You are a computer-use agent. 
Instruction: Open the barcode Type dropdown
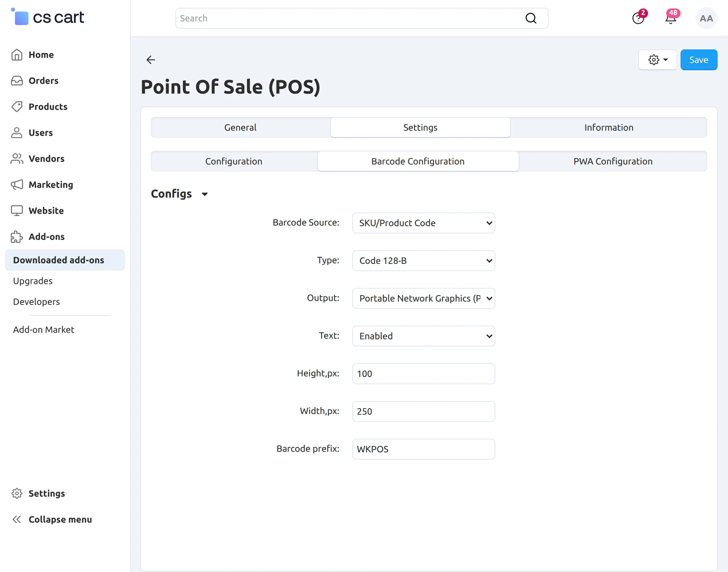pyautogui.click(x=423, y=261)
